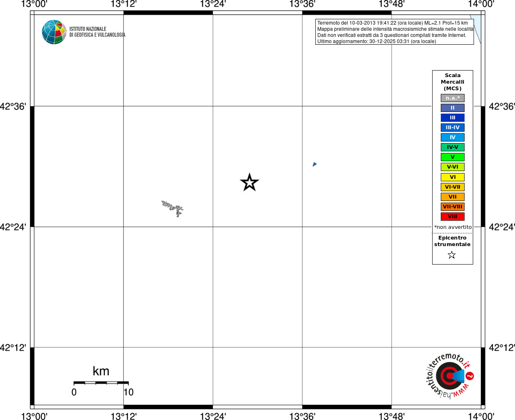Select the IV light-blue legend box
This screenshot has height=420, width=515.
pos(453,137)
